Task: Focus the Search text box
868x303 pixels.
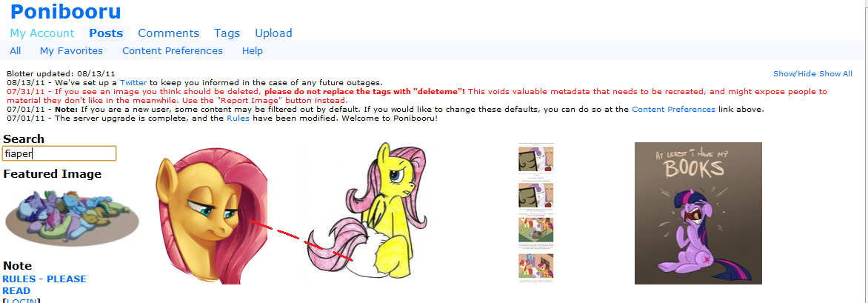Action: coord(59,153)
